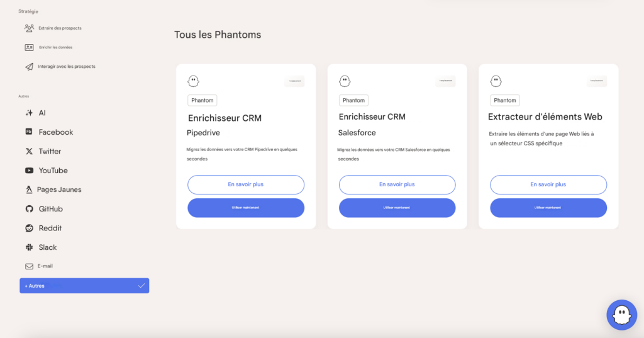Screen dimensions: 644x338
Task: Click the Extracteur d'éléments Web title
Action: click(545, 117)
